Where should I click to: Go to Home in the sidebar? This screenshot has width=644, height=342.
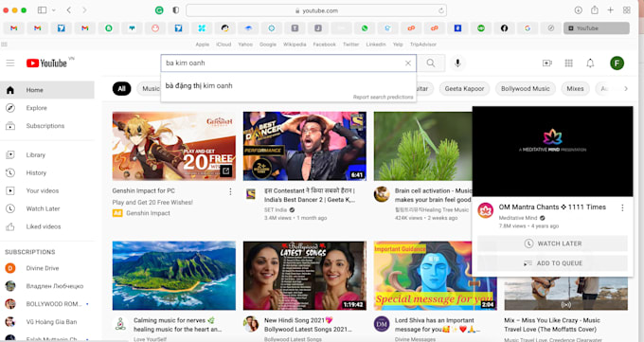(x=47, y=90)
